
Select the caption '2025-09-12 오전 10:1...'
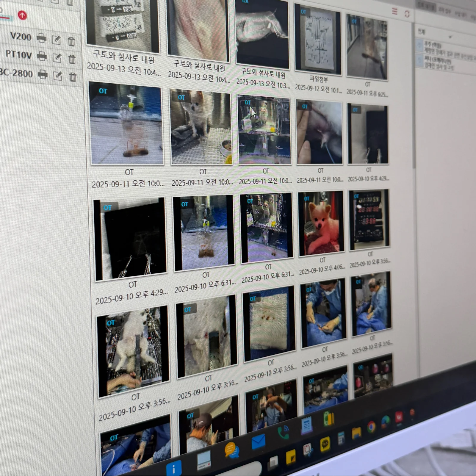[x=318, y=89]
